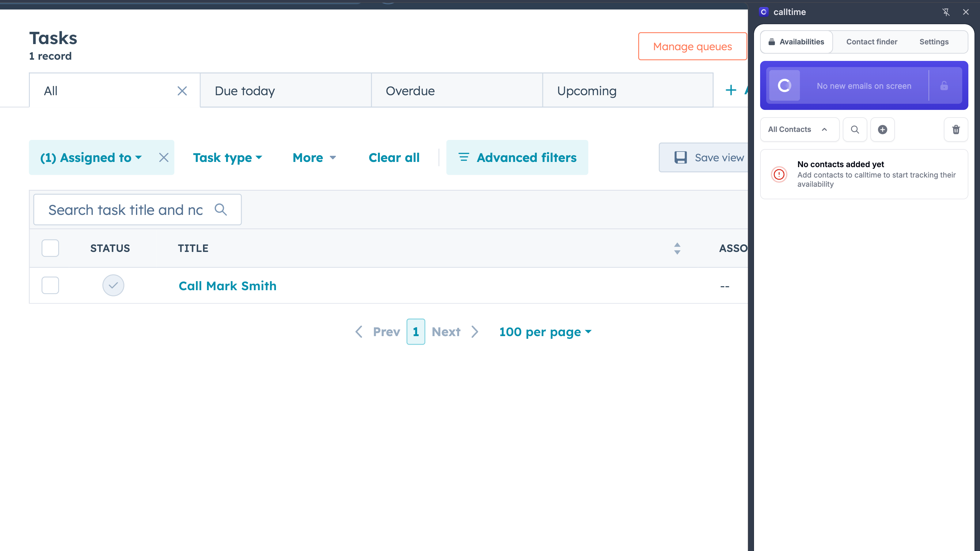Open the Contact finder tab
This screenshot has height=551, width=980.
pyautogui.click(x=871, y=42)
